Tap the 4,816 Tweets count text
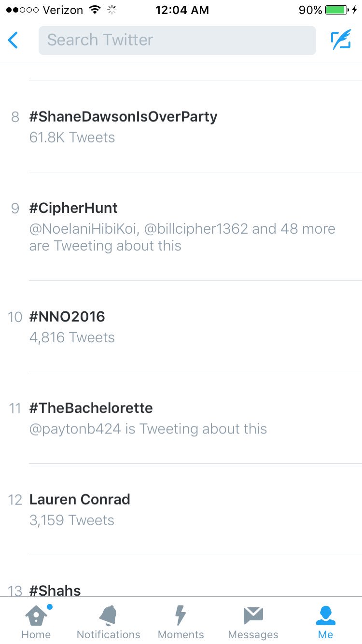 pyautogui.click(x=72, y=337)
